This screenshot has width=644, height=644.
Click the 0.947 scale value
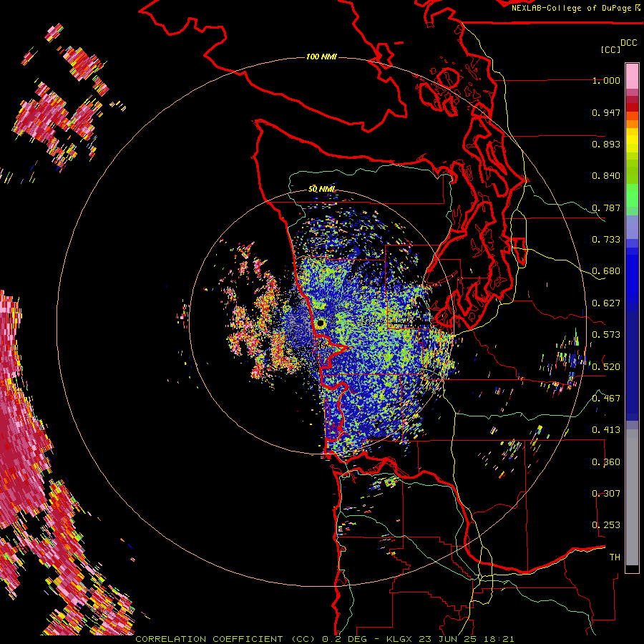[606, 112]
